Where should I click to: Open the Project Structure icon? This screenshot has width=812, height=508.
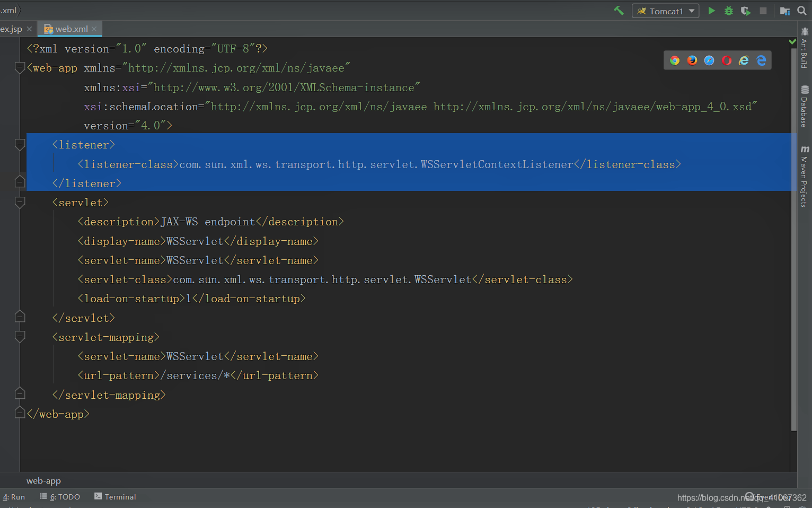[785, 11]
